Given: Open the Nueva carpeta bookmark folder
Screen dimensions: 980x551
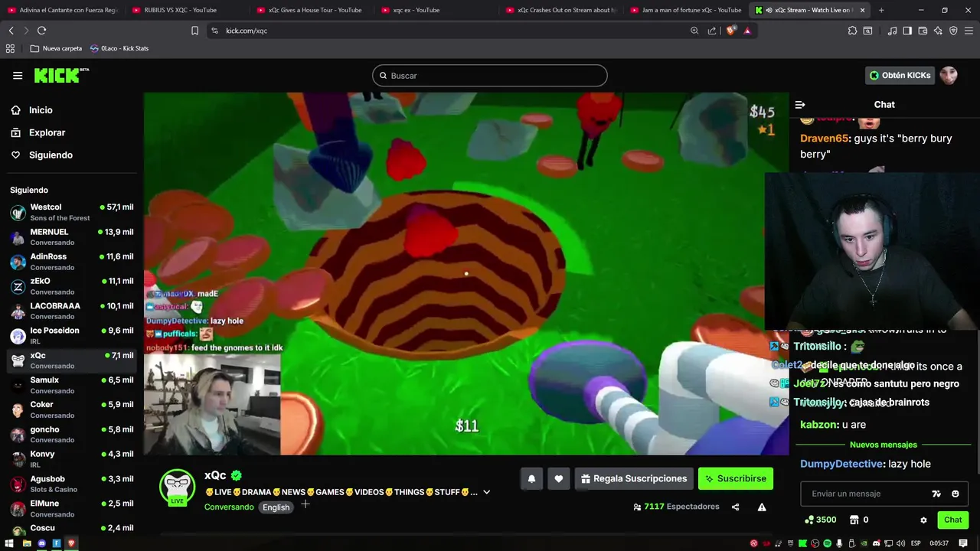Looking at the screenshot, I should (x=56, y=48).
